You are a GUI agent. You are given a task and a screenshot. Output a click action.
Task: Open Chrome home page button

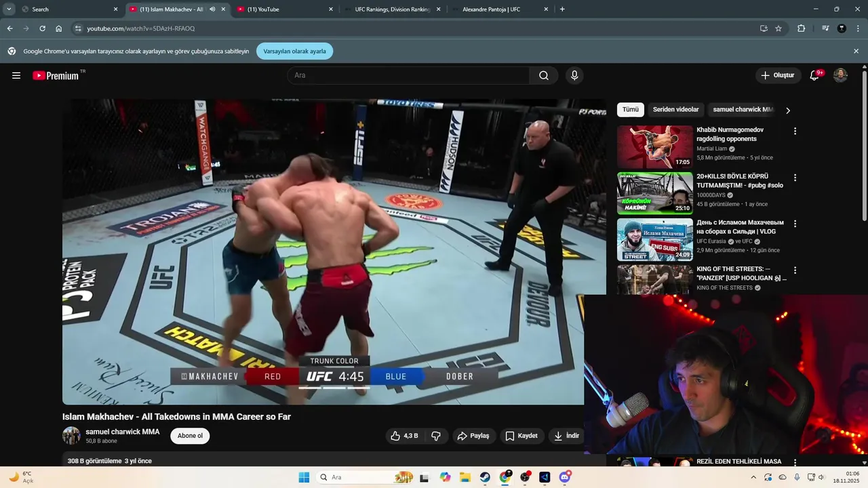59,28
